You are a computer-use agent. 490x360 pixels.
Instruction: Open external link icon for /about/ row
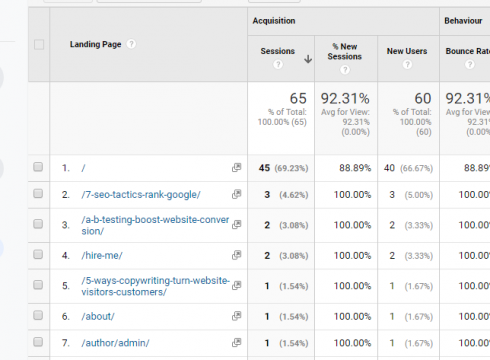236,316
